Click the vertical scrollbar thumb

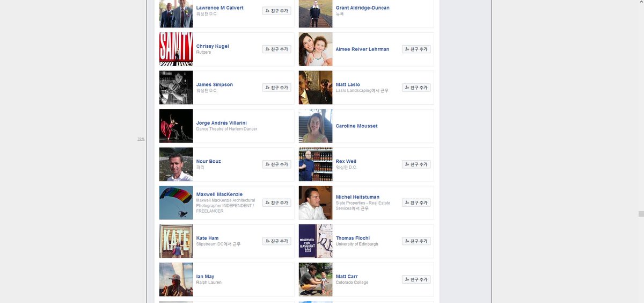641,214
